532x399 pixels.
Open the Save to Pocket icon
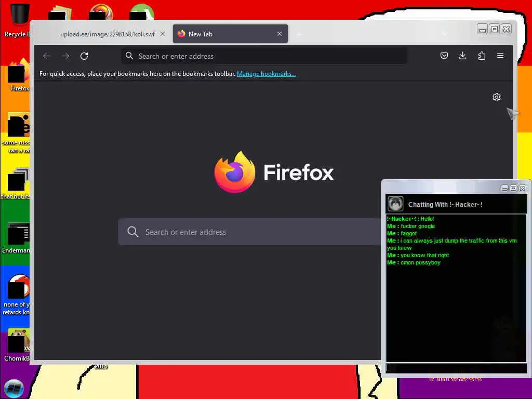[444, 56]
